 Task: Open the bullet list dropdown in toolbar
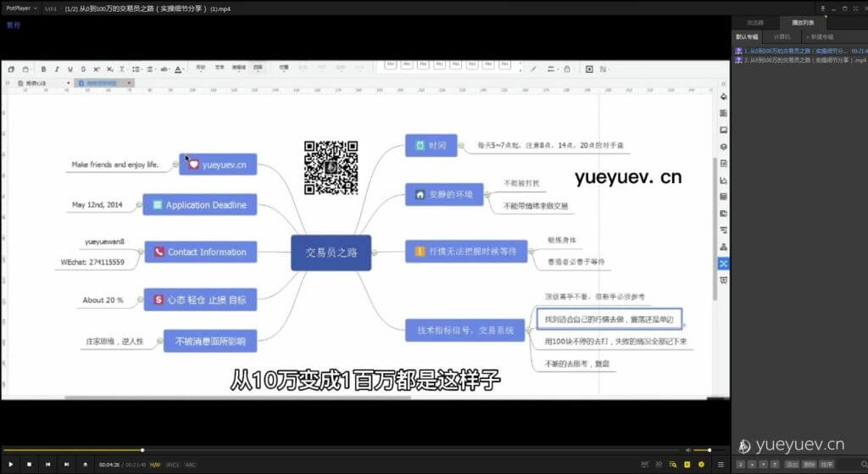tap(136, 70)
